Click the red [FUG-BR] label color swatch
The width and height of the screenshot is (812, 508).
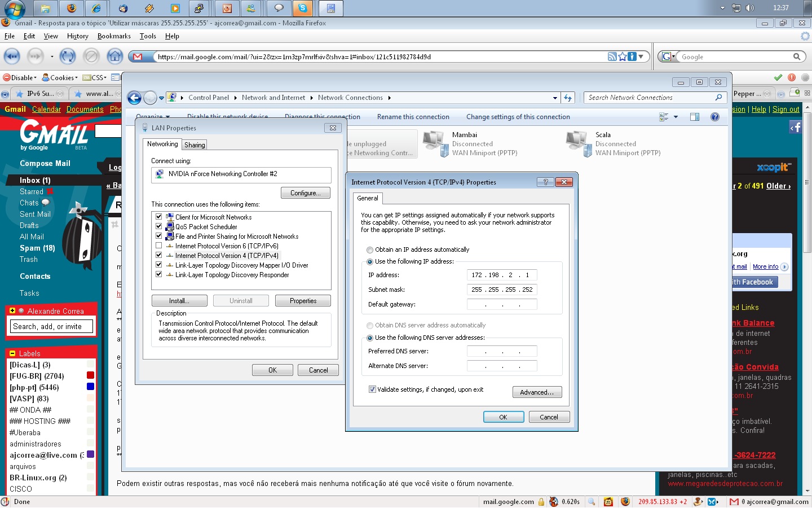(x=90, y=375)
